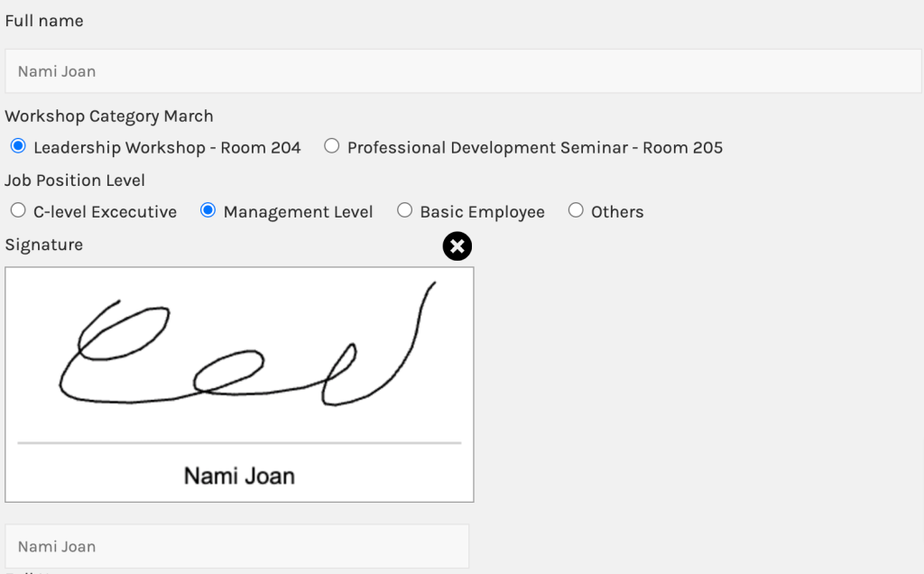Click the Workshop Category March label
Viewport: 924px width, 574px height.
109,116
